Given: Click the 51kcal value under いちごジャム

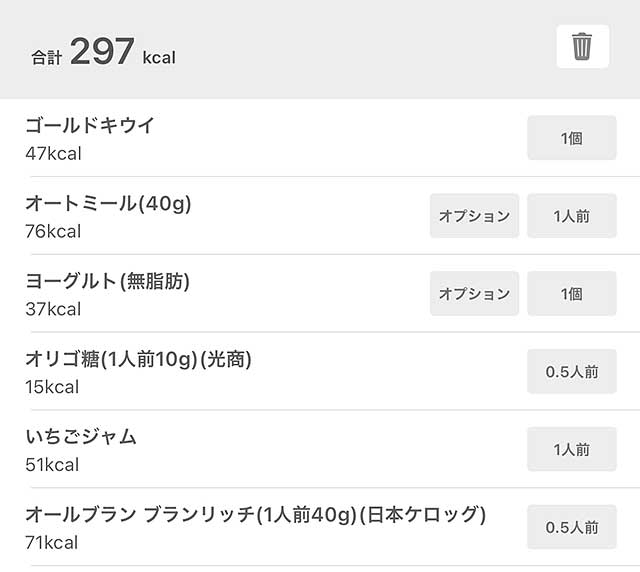Looking at the screenshot, I should [52, 465].
